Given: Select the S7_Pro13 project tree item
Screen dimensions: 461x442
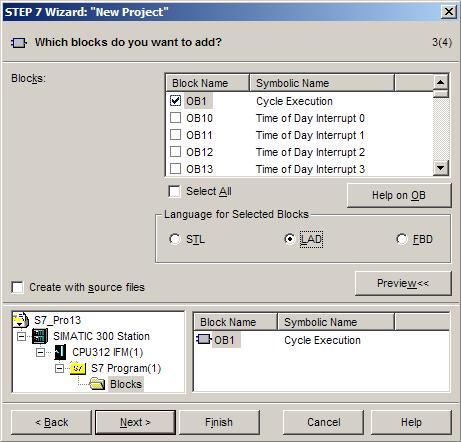Looking at the screenshot, I should [57, 320].
